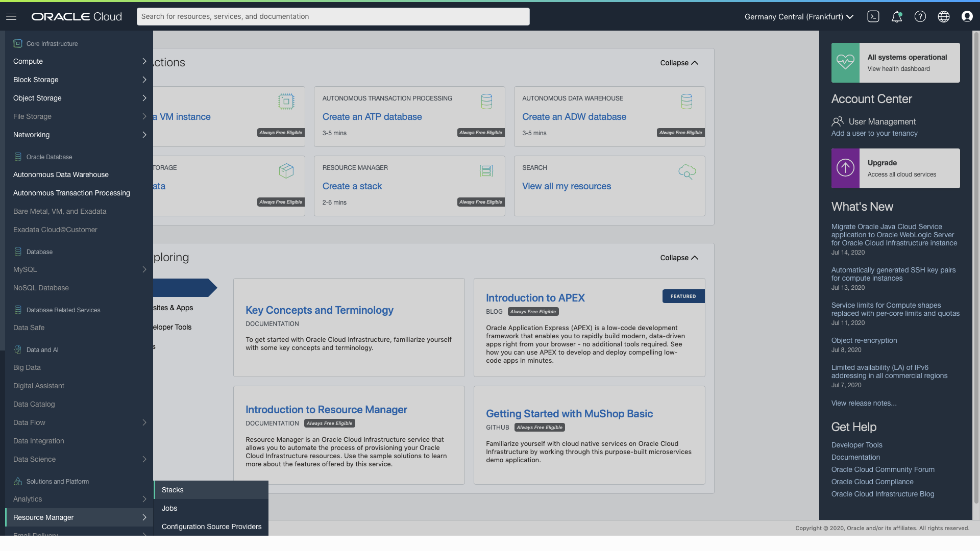The height and width of the screenshot is (551, 980).
Task: Open View release notes link
Action: click(864, 403)
